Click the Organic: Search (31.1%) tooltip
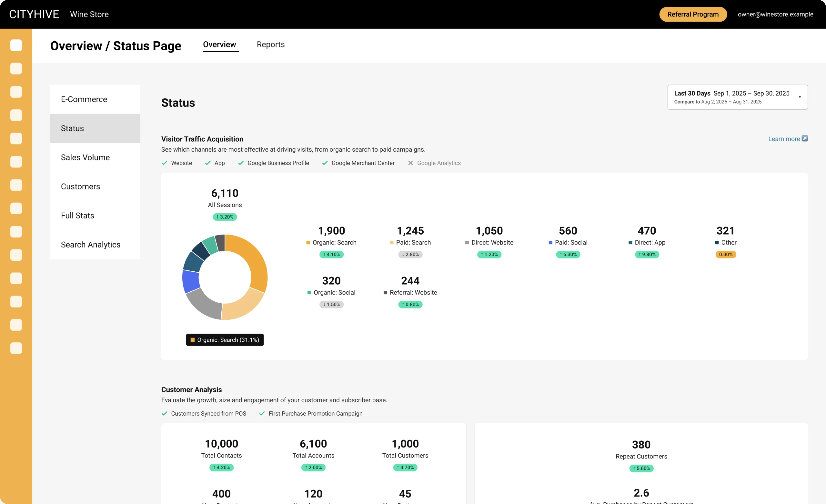826x504 pixels. pos(225,340)
